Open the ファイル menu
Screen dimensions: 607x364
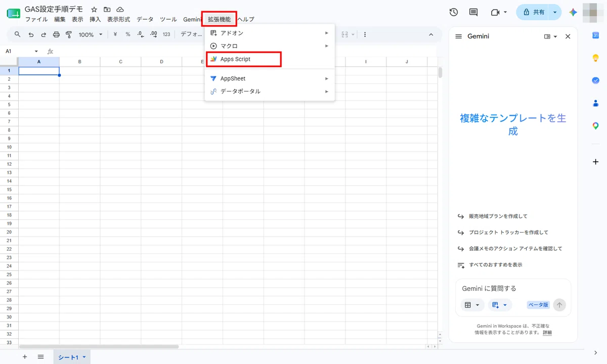pos(36,19)
